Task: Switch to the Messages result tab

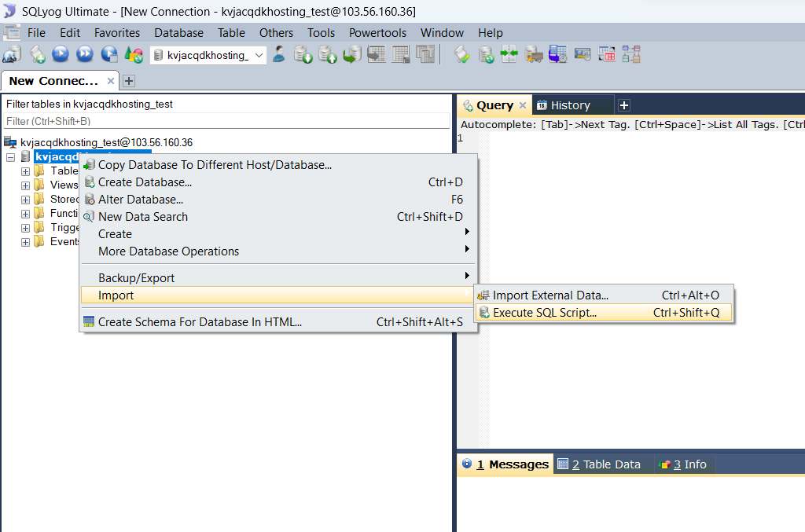Action: 505,464
